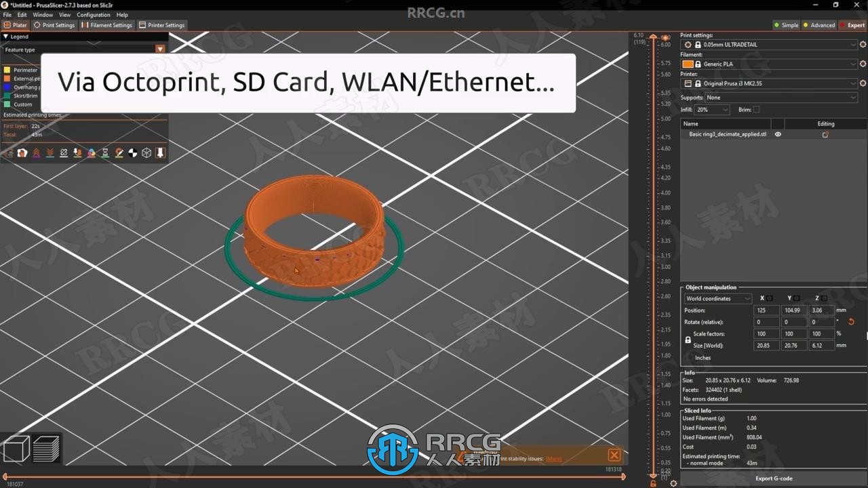Open printer settings gear beside Original Prusa

pos(863,83)
